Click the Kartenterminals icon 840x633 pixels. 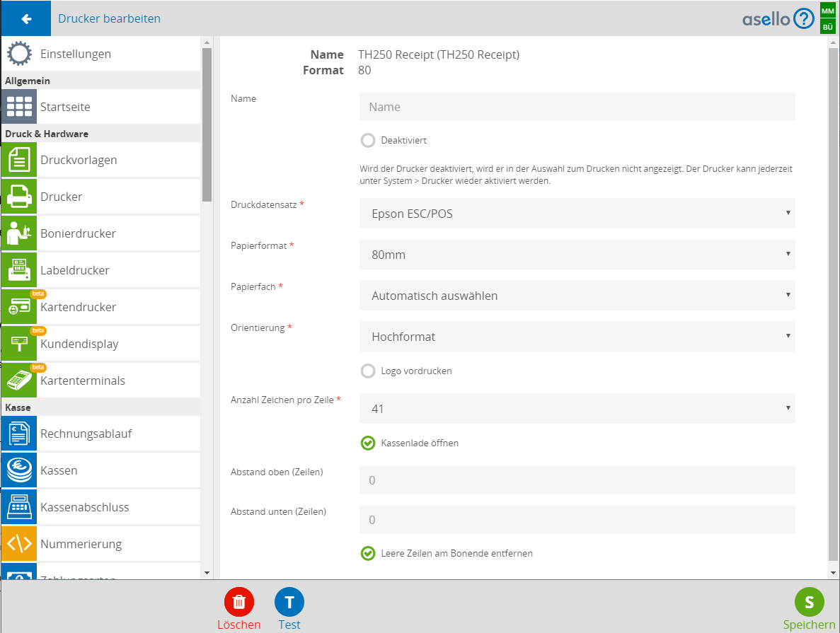(18, 381)
